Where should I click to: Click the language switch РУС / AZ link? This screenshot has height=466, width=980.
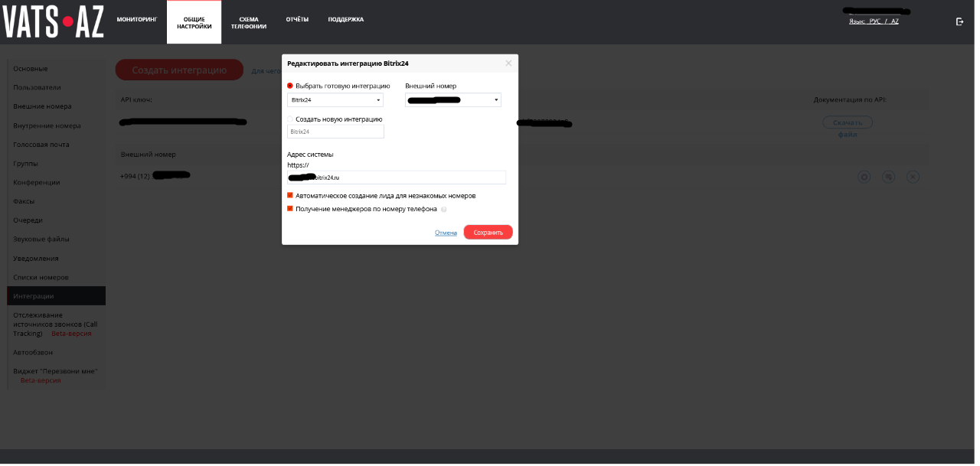pyautogui.click(x=874, y=21)
